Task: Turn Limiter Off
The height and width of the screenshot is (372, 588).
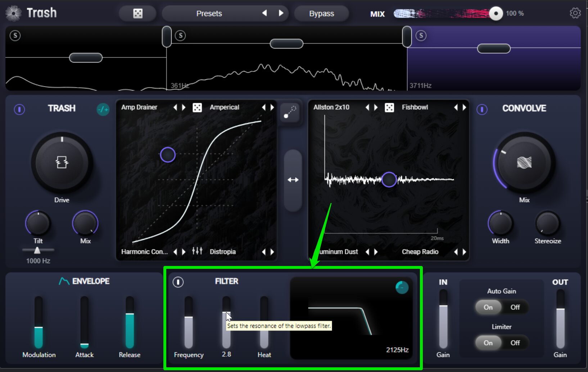Action: pos(515,343)
